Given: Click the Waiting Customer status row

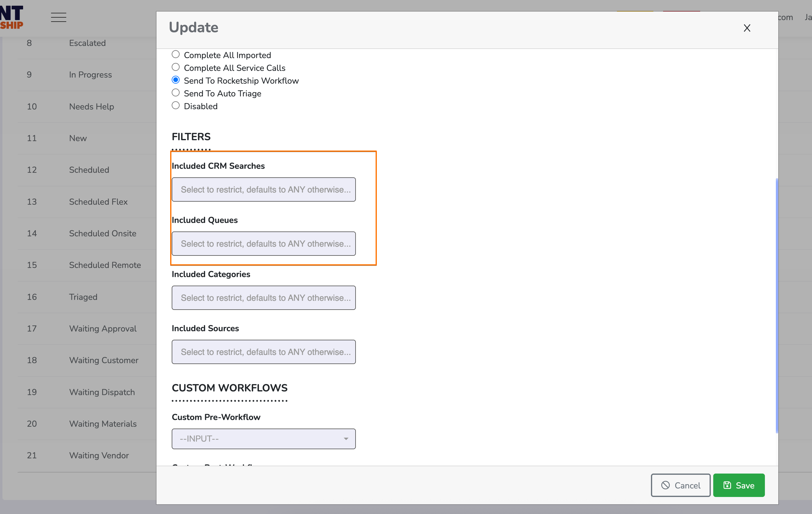Looking at the screenshot, I should click(x=104, y=360).
